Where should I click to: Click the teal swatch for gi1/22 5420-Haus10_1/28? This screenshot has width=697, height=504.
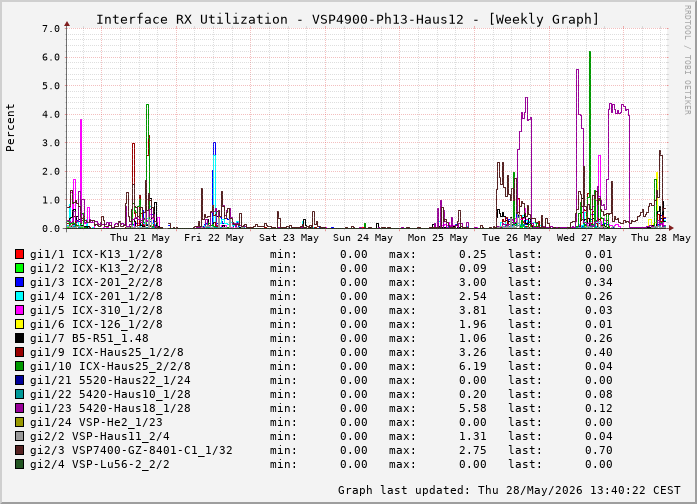[19, 394]
